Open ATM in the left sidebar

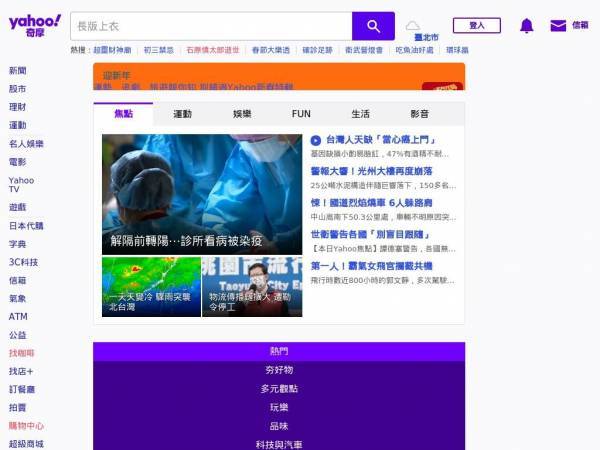click(x=18, y=316)
